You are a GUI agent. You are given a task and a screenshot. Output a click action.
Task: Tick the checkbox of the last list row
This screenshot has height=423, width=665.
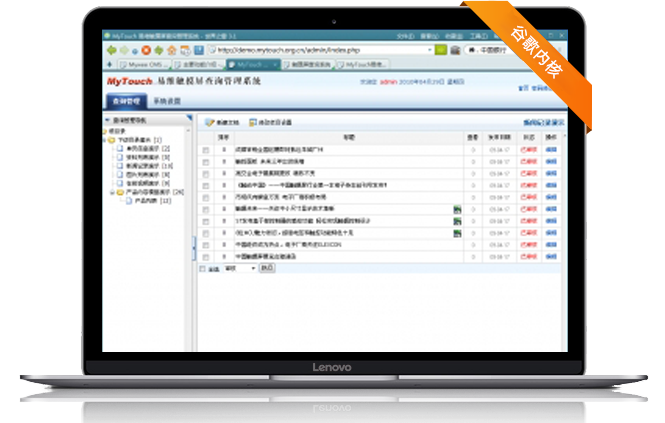206,257
